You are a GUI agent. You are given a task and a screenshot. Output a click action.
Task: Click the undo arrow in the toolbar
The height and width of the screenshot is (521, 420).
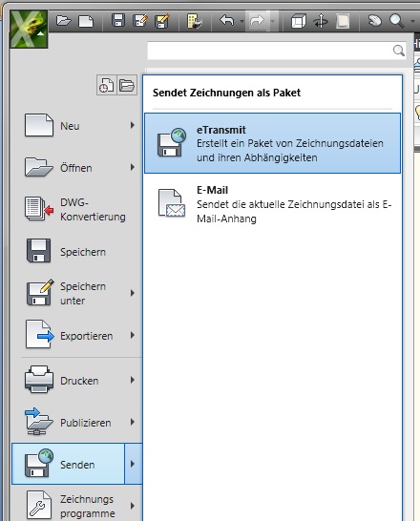[227, 21]
